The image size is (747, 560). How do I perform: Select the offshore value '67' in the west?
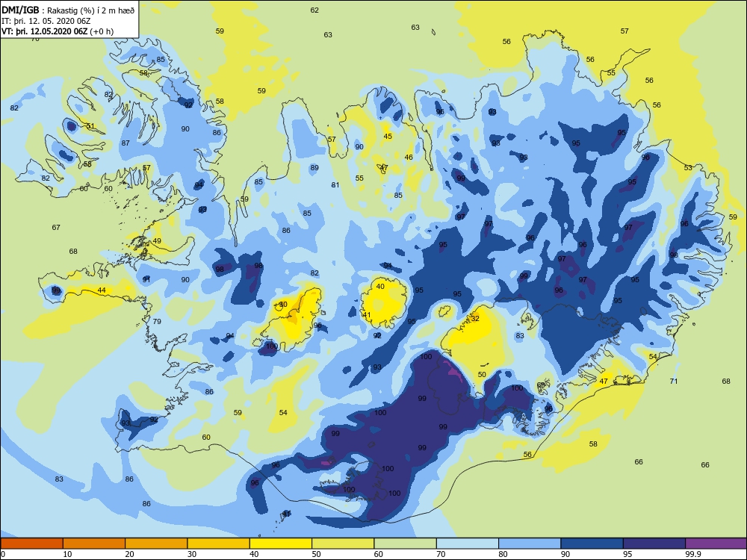56,227
